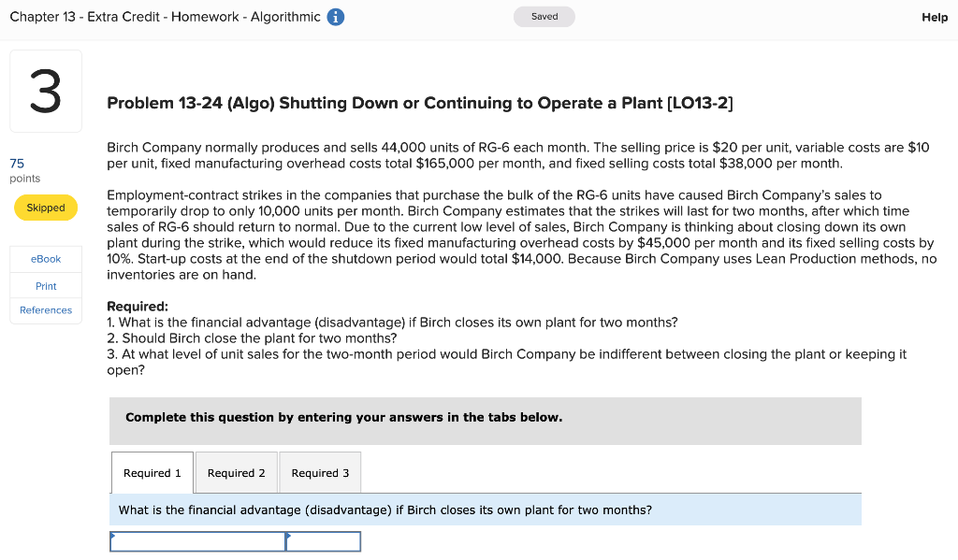The height and width of the screenshot is (560, 958).
Task: Select the Required 1 tab
Action: coord(152,472)
